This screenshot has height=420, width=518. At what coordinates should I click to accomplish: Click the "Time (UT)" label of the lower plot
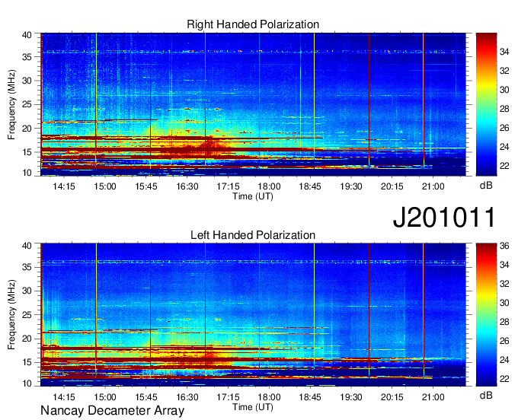click(x=253, y=407)
